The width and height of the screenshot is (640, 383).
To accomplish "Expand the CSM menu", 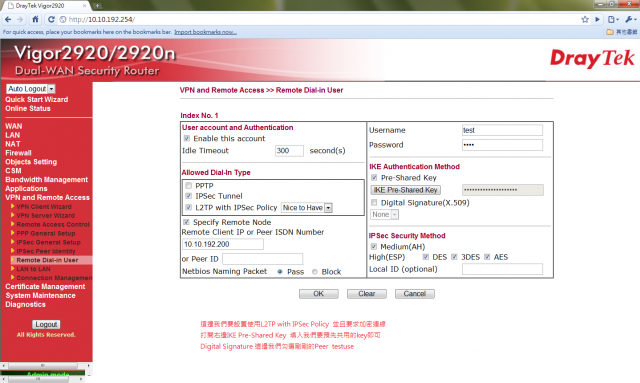I will (13, 171).
